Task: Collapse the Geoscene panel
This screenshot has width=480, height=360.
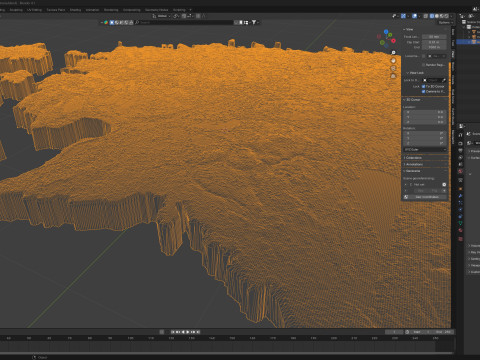Action: click(412, 171)
